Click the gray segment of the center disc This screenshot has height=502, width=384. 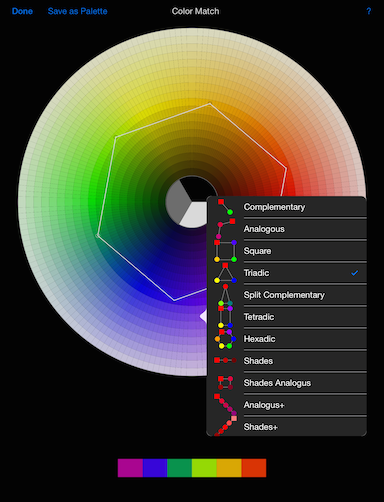pos(177,202)
